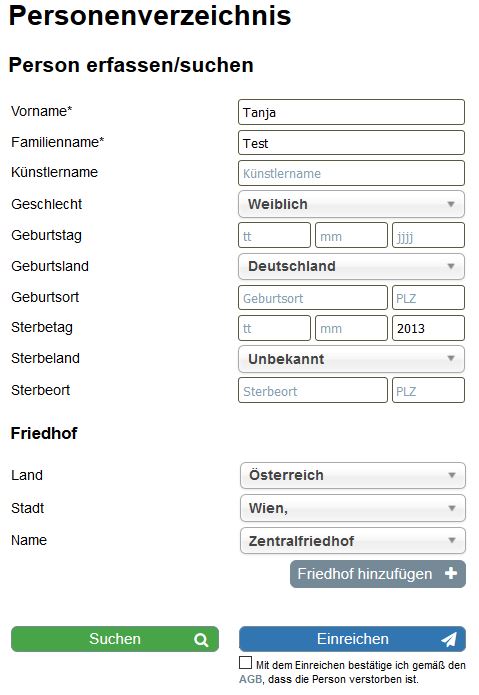The width and height of the screenshot is (479, 695).
Task: Click the Vorname field containing Tanja
Action: (x=351, y=112)
